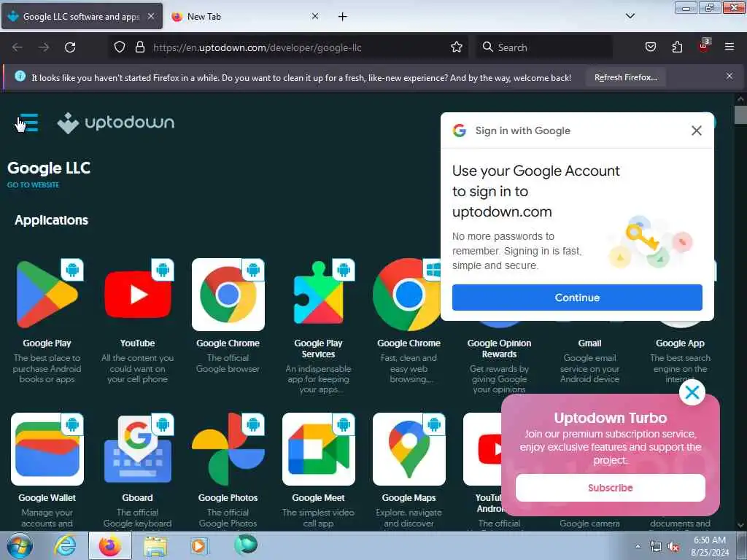Bookmark this page with the star

[457, 47]
